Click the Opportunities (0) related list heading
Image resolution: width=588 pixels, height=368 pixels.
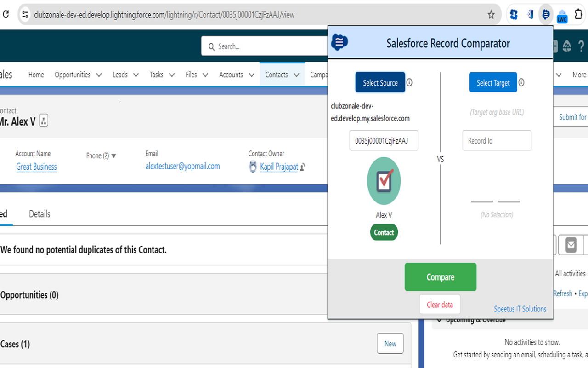30,295
